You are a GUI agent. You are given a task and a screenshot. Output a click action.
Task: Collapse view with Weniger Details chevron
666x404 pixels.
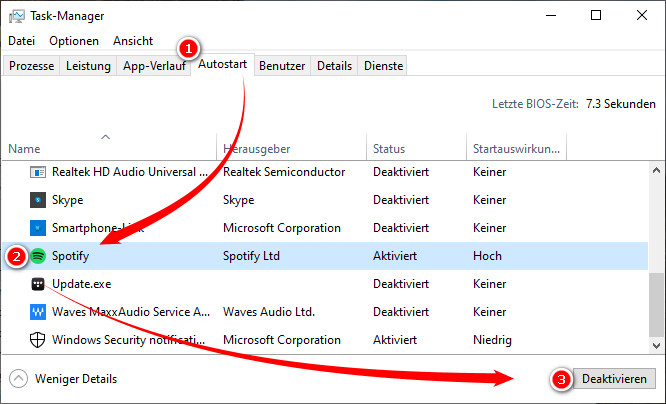[x=18, y=379]
